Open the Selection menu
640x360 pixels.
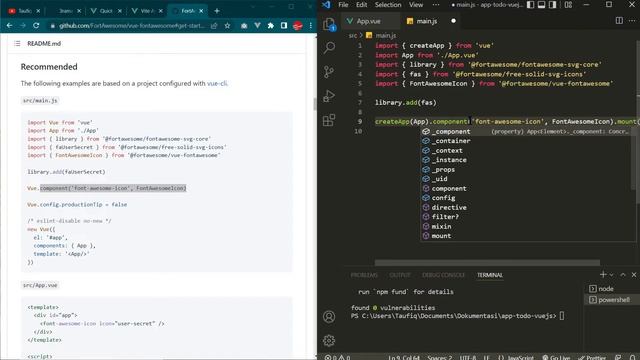point(388,5)
